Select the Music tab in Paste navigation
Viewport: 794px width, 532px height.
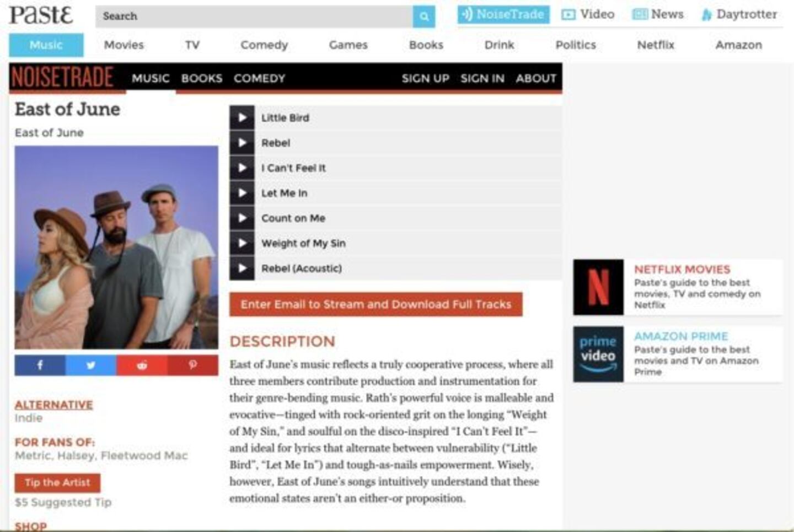pyautogui.click(x=46, y=45)
